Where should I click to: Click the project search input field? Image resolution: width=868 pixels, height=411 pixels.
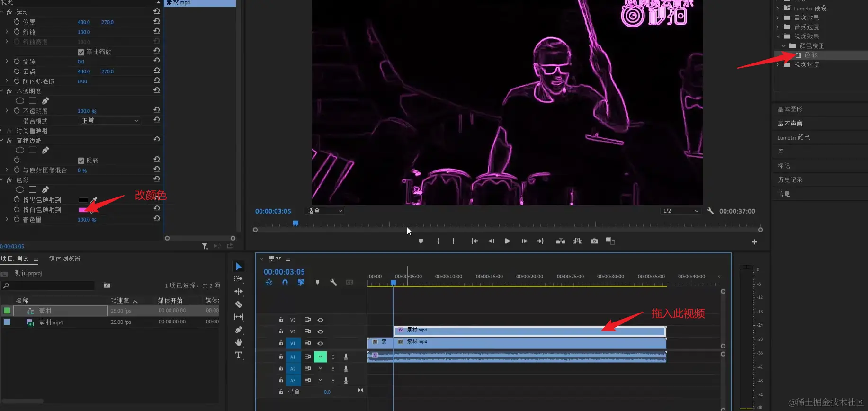pyautogui.click(x=48, y=286)
